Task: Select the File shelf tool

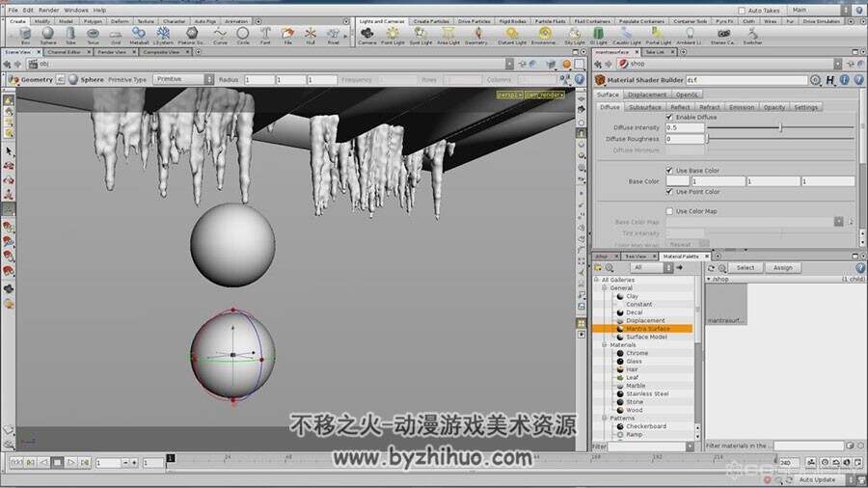Action: coord(287,36)
